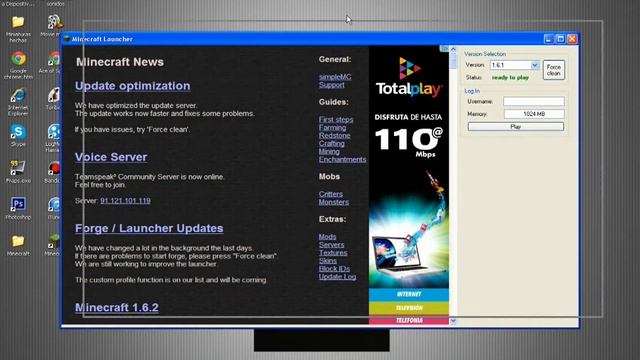The width and height of the screenshot is (640, 360).
Task: Open the First steps guide
Action: pos(336,120)
